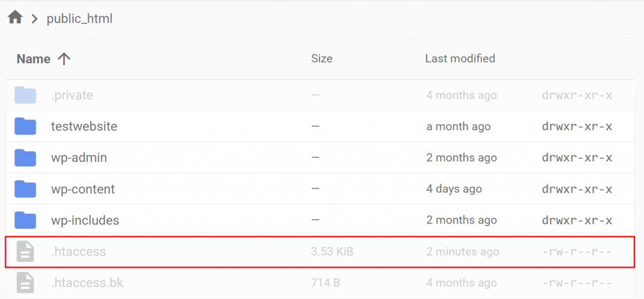This screenshot has height=299, width=644.
Task: Open the wp-content folder name
Action: point(83,189)
